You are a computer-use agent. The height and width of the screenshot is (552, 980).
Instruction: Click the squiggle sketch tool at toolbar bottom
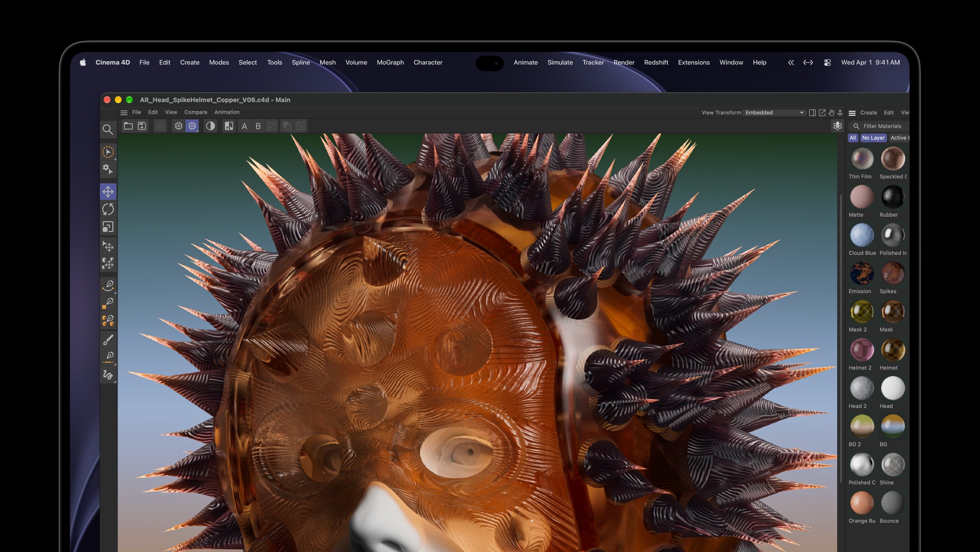click(108, 375)
